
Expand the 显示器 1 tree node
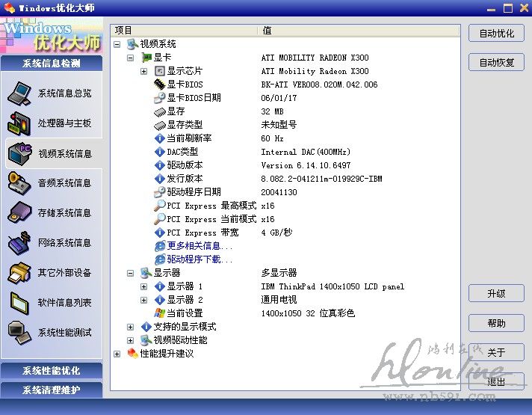[x=144, y=287]
